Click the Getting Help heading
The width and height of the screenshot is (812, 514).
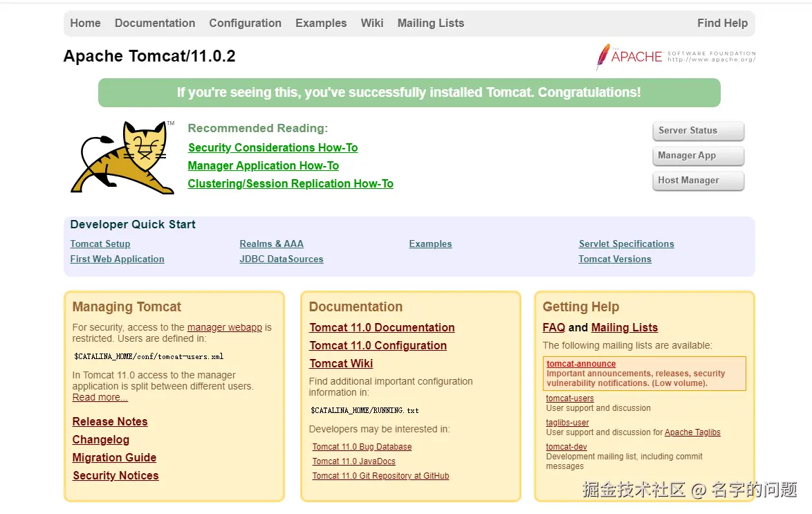coord(580,306)
